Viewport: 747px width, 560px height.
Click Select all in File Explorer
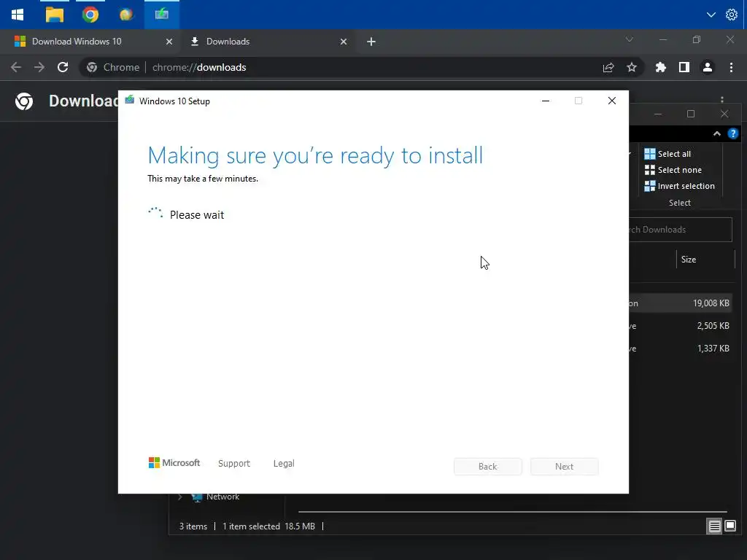pos(667,154)
